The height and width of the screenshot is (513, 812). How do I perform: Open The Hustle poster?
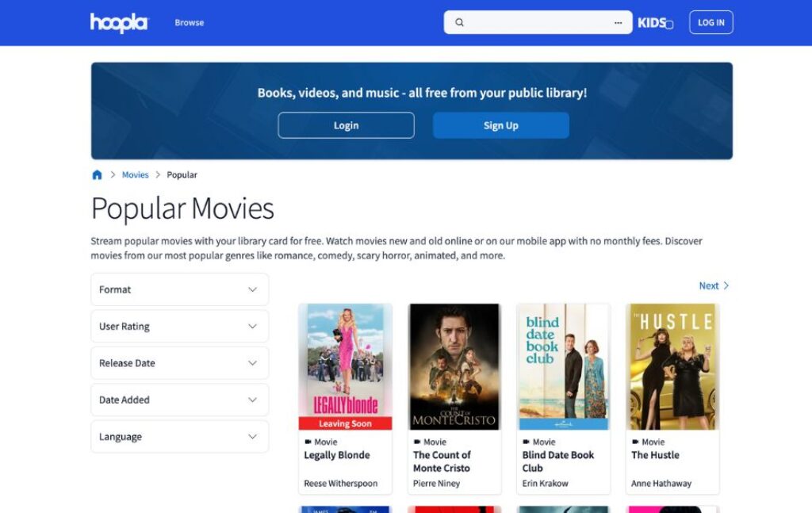pos(672,366)
